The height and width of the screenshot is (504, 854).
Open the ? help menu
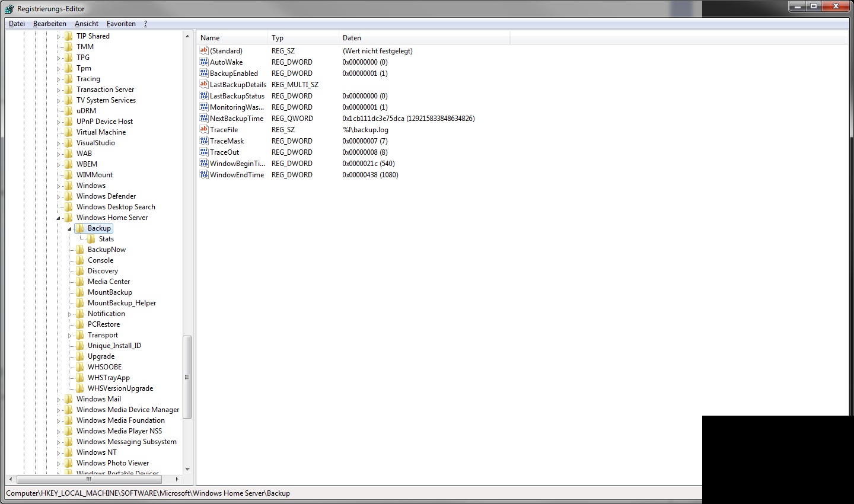tap(145, 24)
